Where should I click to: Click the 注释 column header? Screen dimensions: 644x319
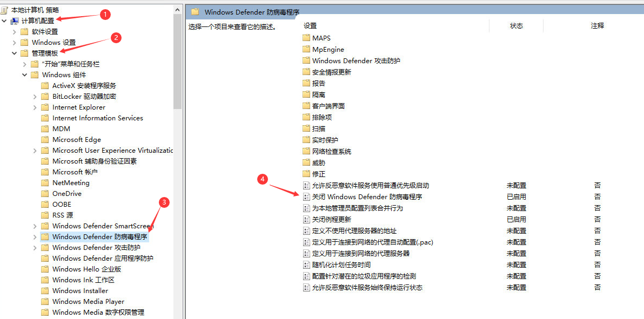click(x=597, y=26)
